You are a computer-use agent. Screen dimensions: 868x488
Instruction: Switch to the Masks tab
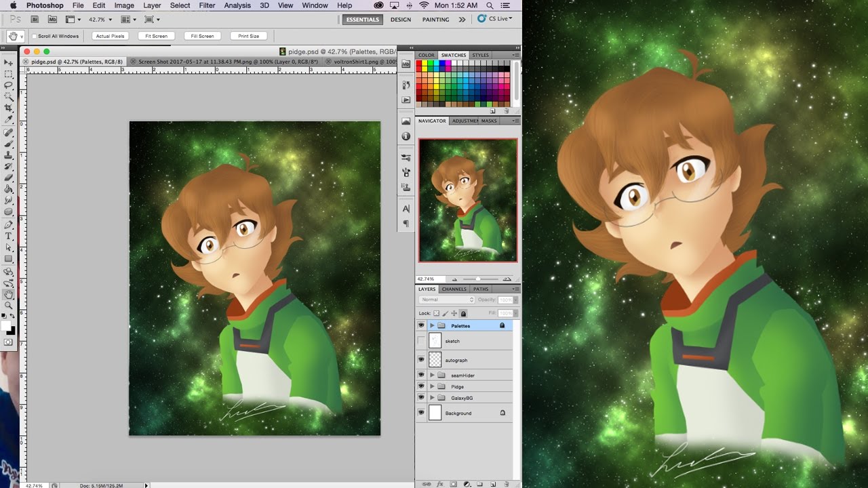(489, 121)
